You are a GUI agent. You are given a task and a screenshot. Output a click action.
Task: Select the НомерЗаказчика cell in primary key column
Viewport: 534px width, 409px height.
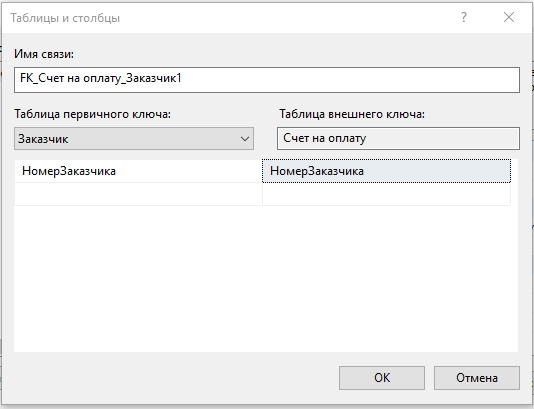coord(138,171)
